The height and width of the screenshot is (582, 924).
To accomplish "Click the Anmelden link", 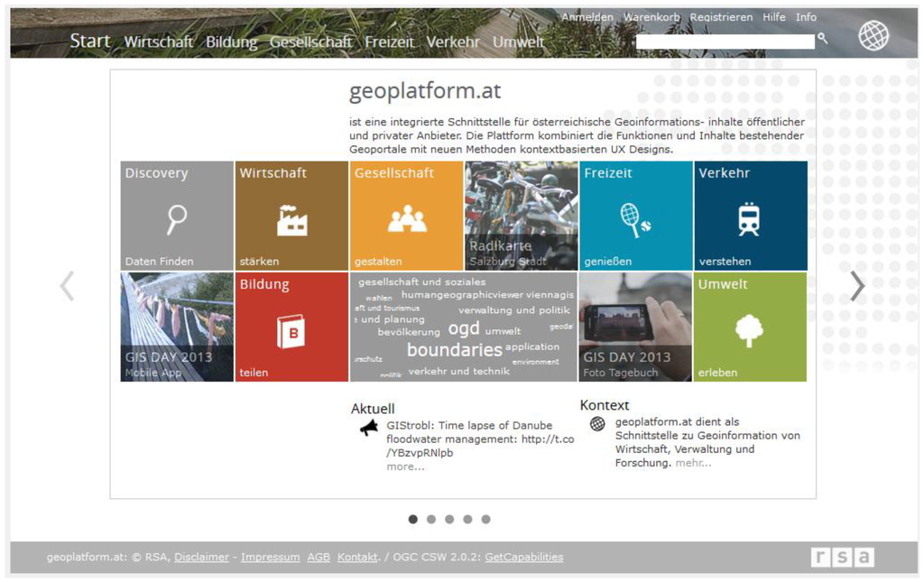I will pyautogui.click(x=587, y=17).
